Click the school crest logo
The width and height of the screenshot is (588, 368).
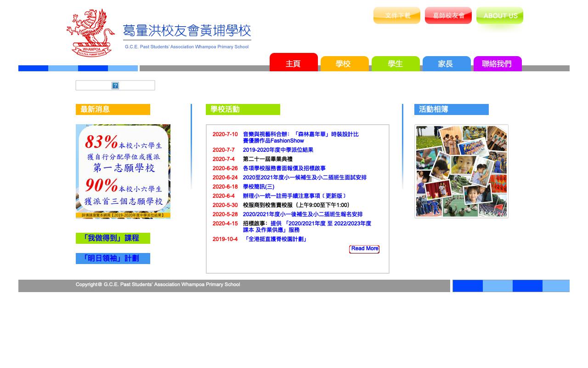91,32
